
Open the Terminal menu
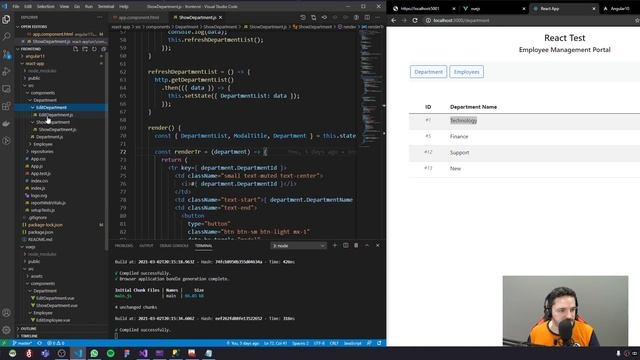[106, 7]
